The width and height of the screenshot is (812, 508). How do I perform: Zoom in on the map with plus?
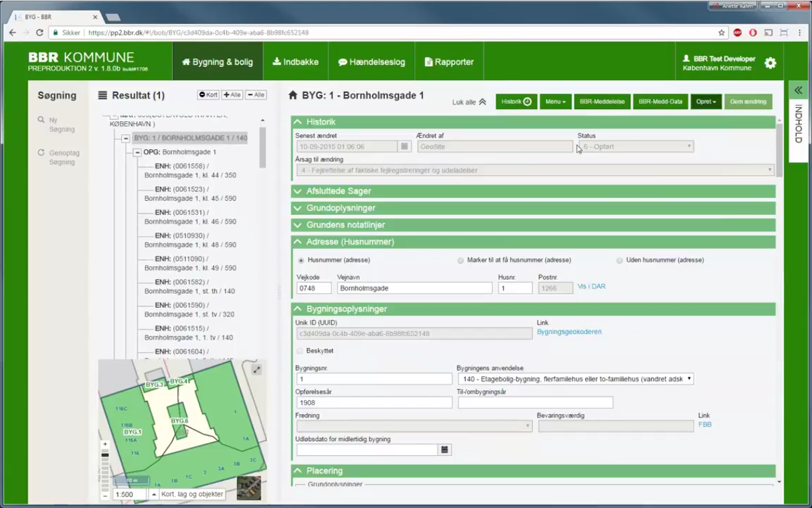[104, 444]
